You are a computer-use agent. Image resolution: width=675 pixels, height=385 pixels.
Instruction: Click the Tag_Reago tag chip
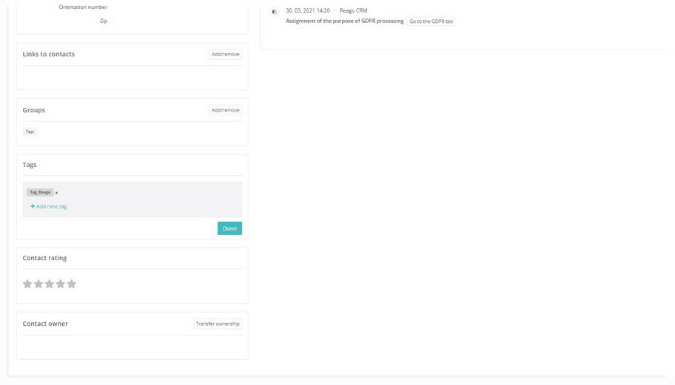coord(40,192)
